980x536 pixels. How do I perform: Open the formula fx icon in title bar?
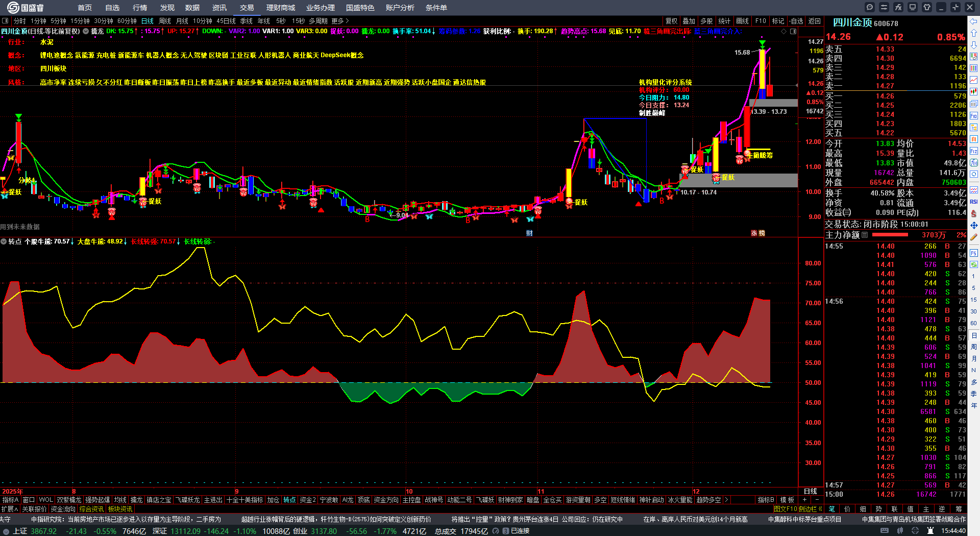898,7
